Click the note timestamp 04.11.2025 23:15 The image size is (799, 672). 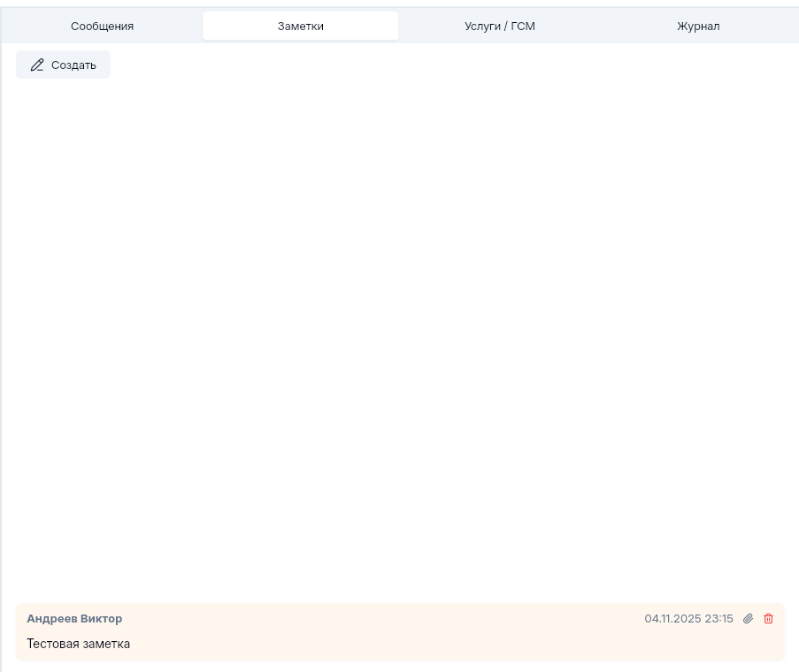pyautogui.click(x=688, y=619)
